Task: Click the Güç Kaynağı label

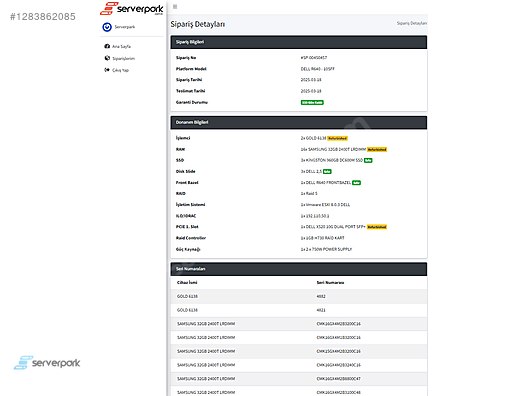Action: [188, 250]
